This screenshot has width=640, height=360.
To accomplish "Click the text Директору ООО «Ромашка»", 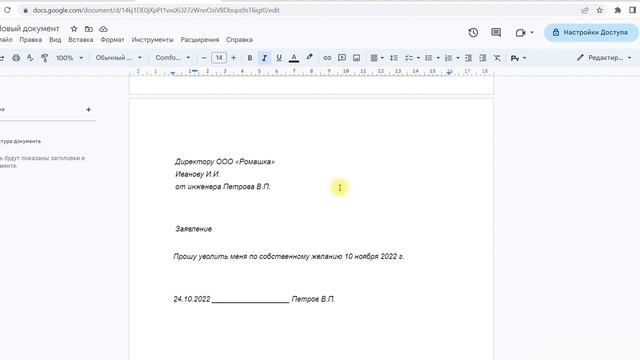I will click(225, 162).
